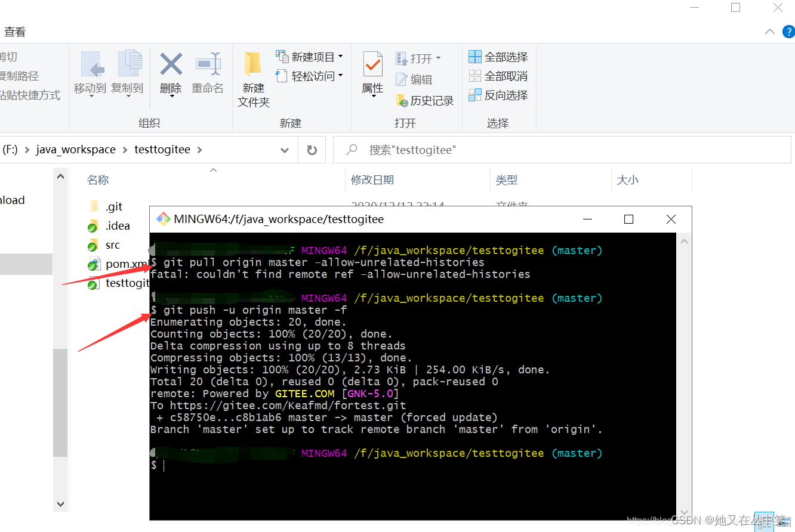Click the Delete (删除) red X icon
Viewport: 795px width, 532px height.
coord(171,64)
